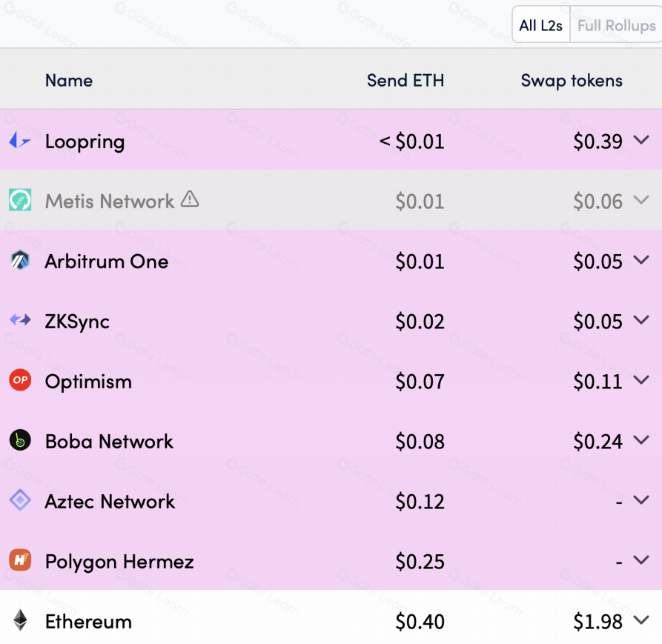662x644 pixels.
Task: Expand the Optimism row chevron
Action: [641, 379]
